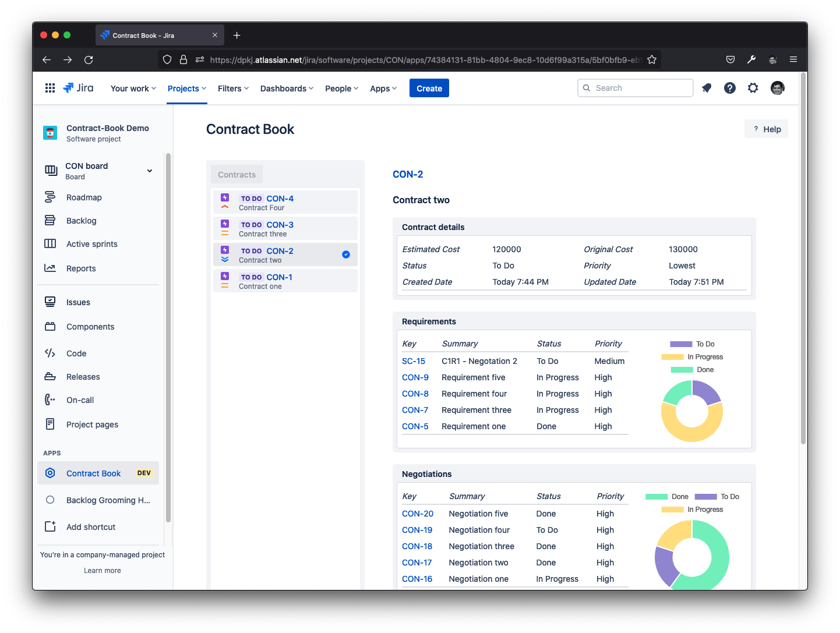The width and height of the screenshot is (840, 633).
Task: Open the settings gear icon
Action: (x=753, y=88)
